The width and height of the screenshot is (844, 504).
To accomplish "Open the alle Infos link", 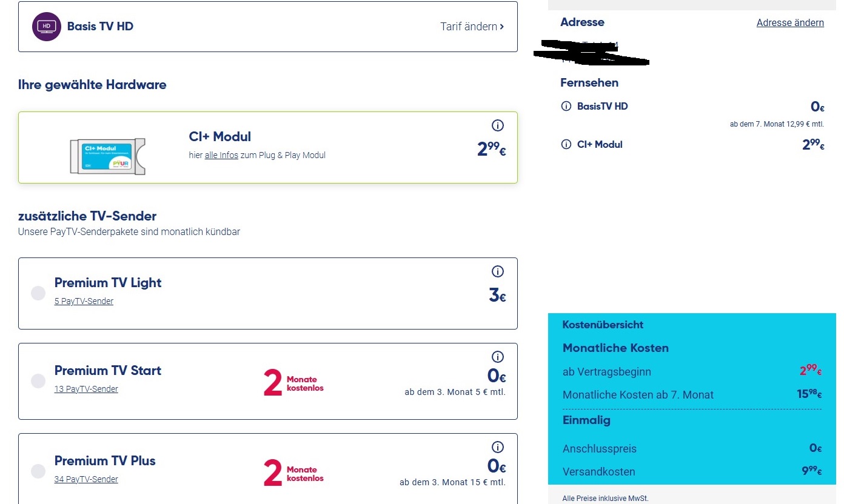I will (x=221, y=155).
